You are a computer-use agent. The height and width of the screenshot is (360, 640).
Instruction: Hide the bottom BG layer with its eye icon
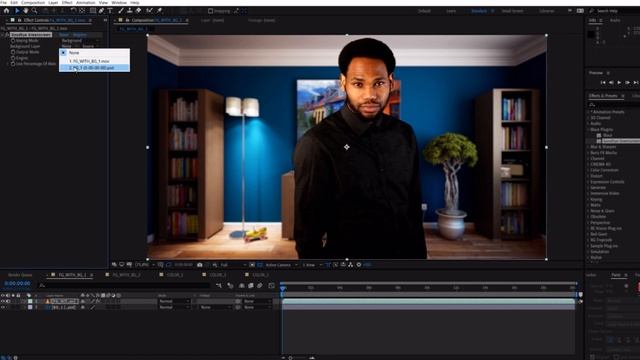(3, 307)
